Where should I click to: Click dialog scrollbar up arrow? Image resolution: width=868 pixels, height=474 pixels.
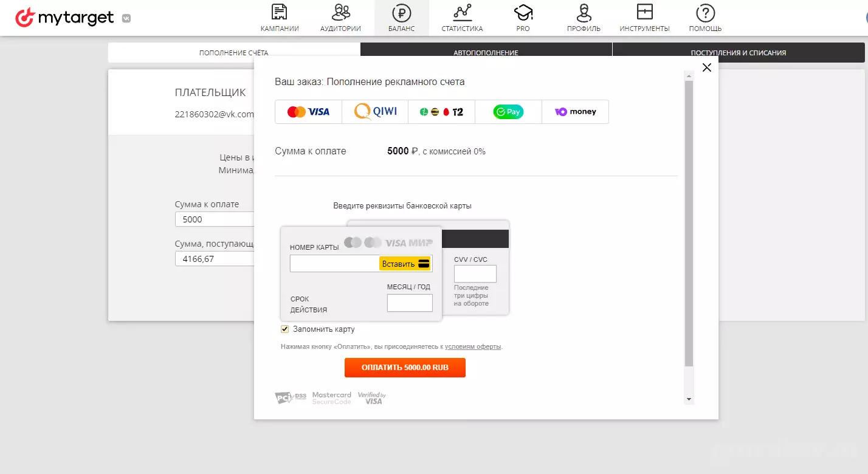[x=689, y=76]
